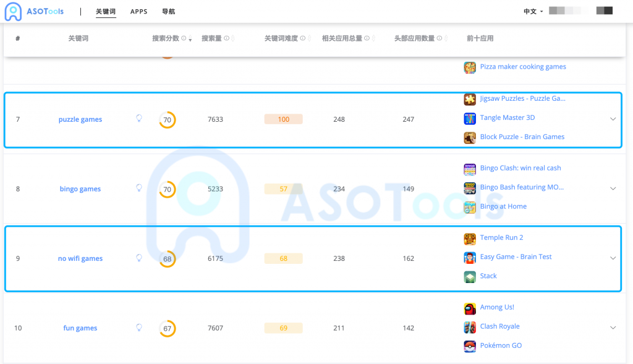
Task: Click the difficulty badge 100 for puzzle games
Action: pos(283,119)
